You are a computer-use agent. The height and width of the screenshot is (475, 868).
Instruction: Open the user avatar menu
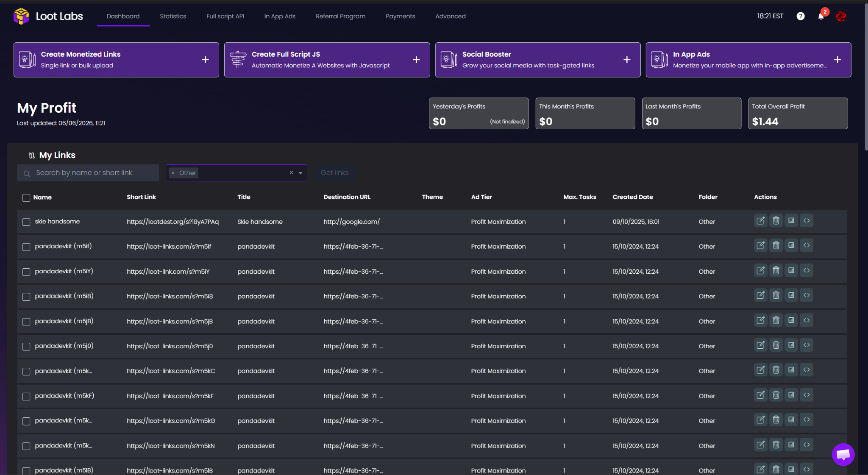[841, 16]
